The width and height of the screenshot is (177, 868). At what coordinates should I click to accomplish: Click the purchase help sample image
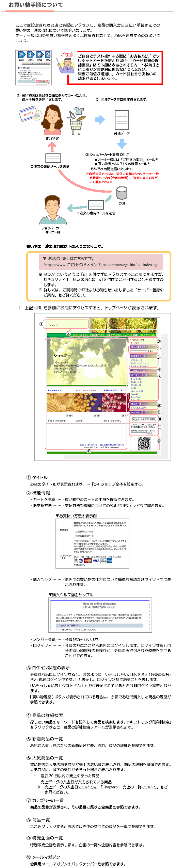[x=100, y=615]
